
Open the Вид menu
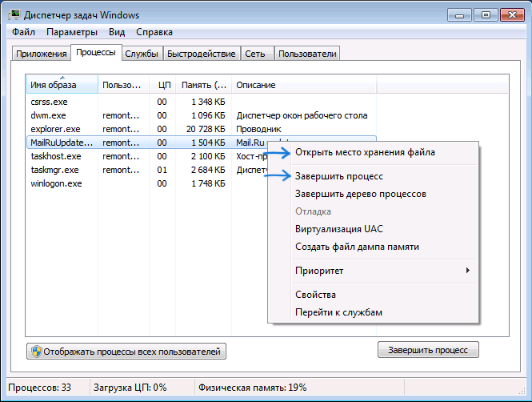coord(117,32)
